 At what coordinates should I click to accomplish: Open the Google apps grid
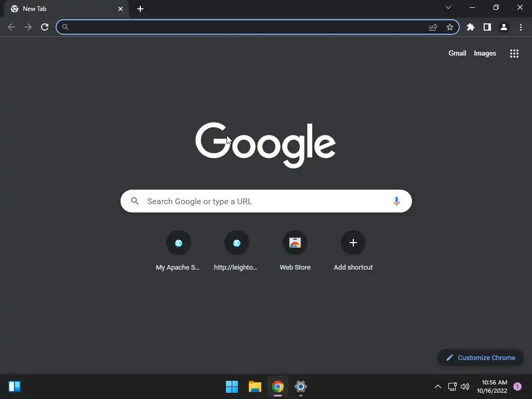coord(514,54)
